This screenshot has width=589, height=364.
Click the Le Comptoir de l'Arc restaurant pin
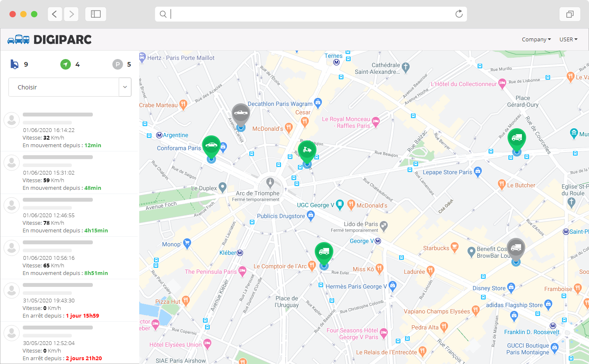312,265
